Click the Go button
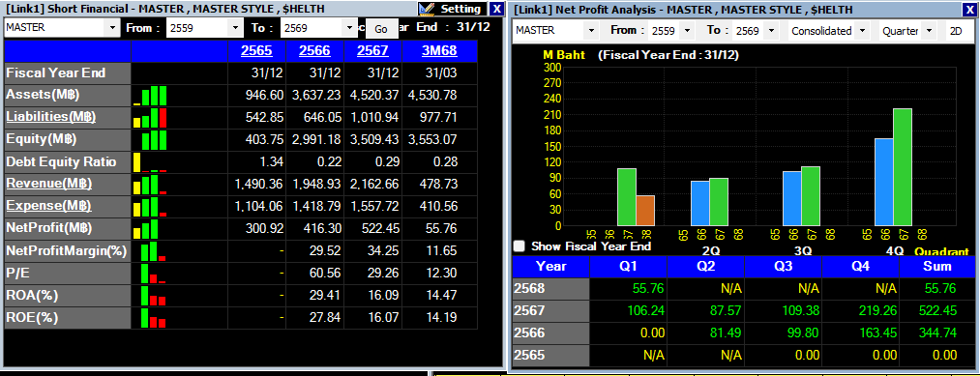This screenshot has height=376, width=980. [x=381, y=29]
